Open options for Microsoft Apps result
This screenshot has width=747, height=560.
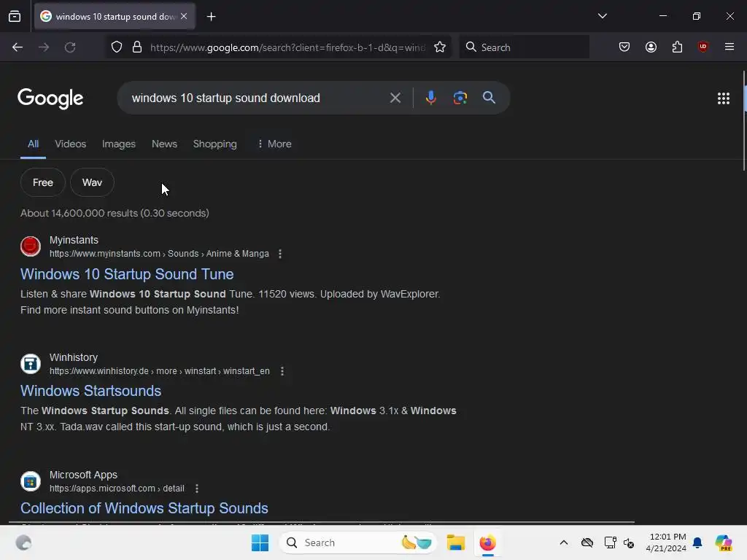(197, 489)
